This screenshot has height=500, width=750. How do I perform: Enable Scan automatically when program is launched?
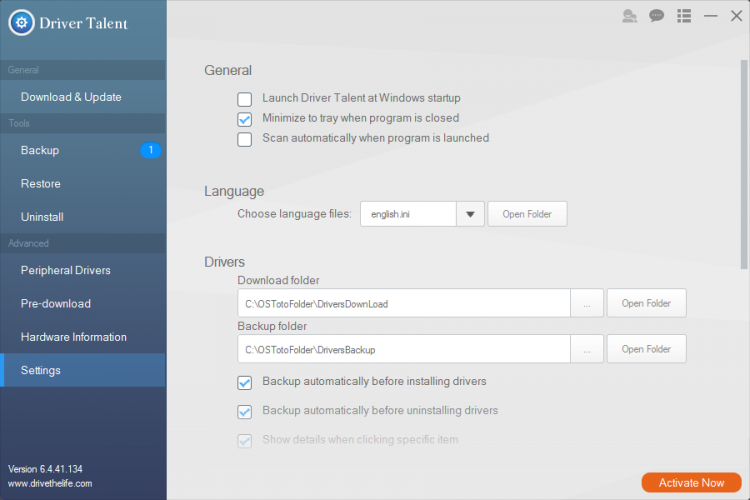pyautogui.click(x=244, y=139)
